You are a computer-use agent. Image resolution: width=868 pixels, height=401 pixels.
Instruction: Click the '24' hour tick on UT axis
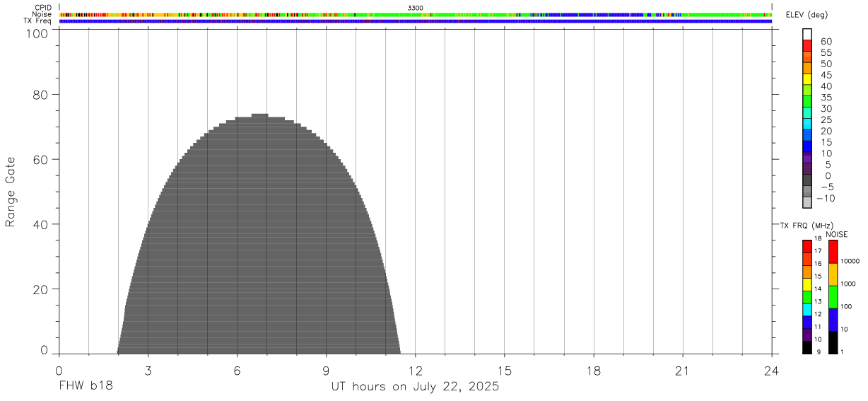coord(772,371)
